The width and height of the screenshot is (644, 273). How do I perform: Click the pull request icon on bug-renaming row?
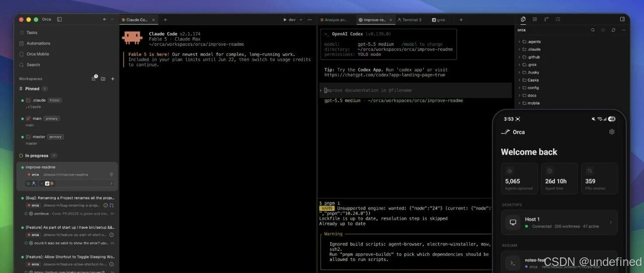[x=112, y=205]
